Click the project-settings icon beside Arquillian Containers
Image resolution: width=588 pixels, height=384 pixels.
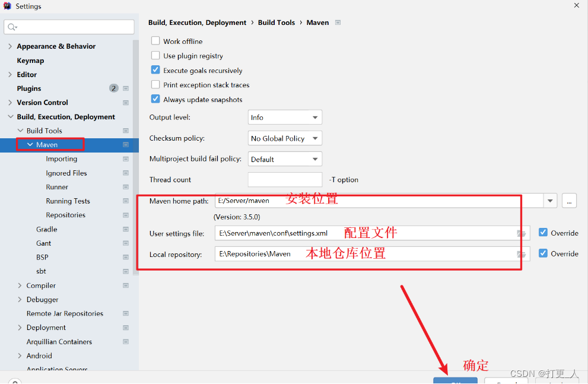pyautogui.click(x=126, y=342)
